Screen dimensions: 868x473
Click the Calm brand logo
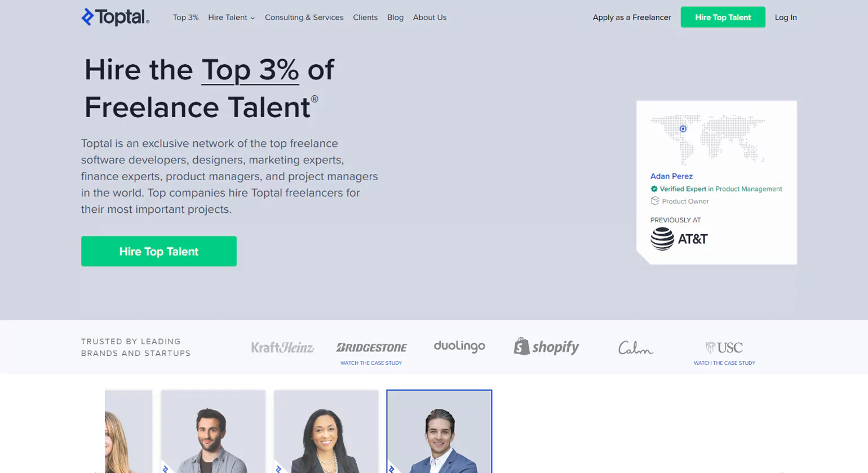pos(635,349)
